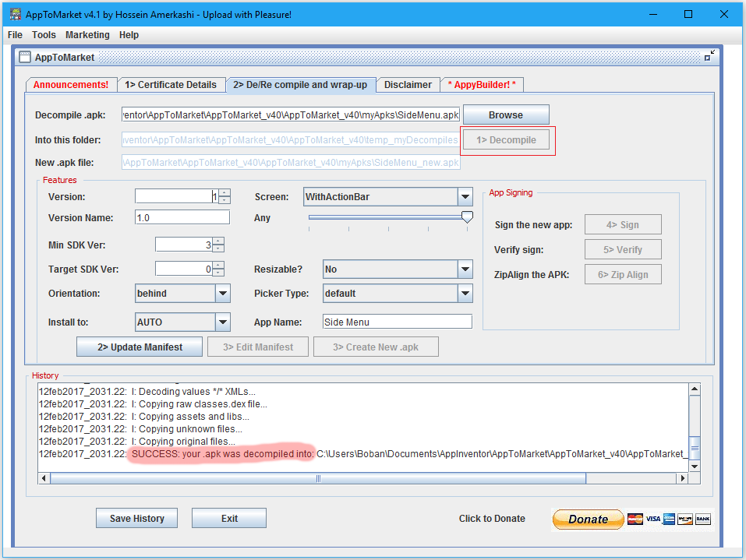Click History scrollbar left arrow

[44, 478]
